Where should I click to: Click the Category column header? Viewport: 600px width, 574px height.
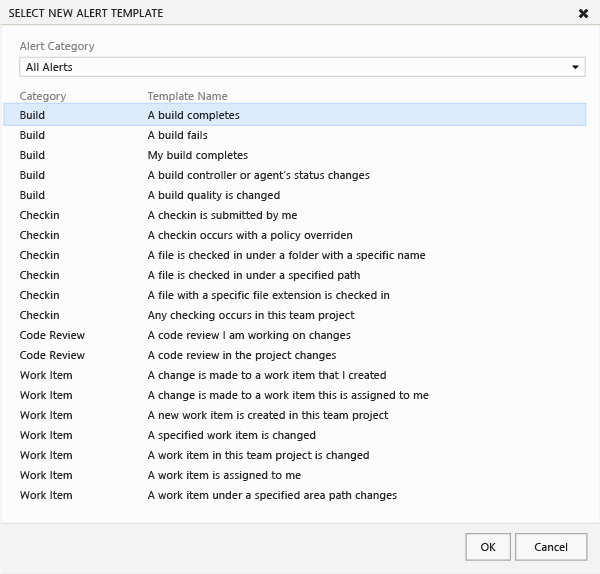tap(43, 96)
